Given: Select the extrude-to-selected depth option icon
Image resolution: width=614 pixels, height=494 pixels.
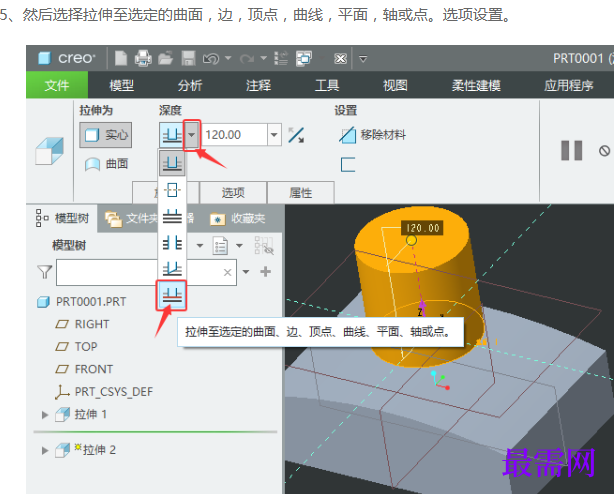Looking at the screenshot, I should coord(172,295).
